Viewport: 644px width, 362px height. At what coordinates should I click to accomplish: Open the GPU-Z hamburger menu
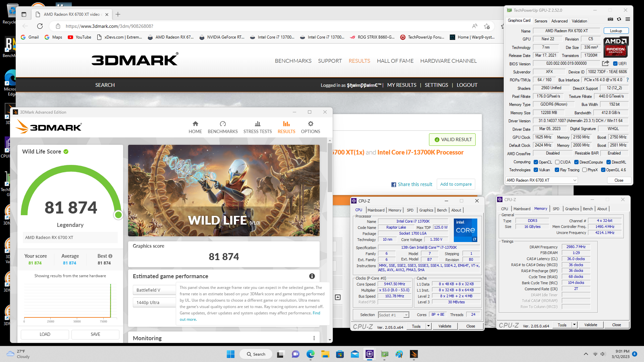point(628,19)
